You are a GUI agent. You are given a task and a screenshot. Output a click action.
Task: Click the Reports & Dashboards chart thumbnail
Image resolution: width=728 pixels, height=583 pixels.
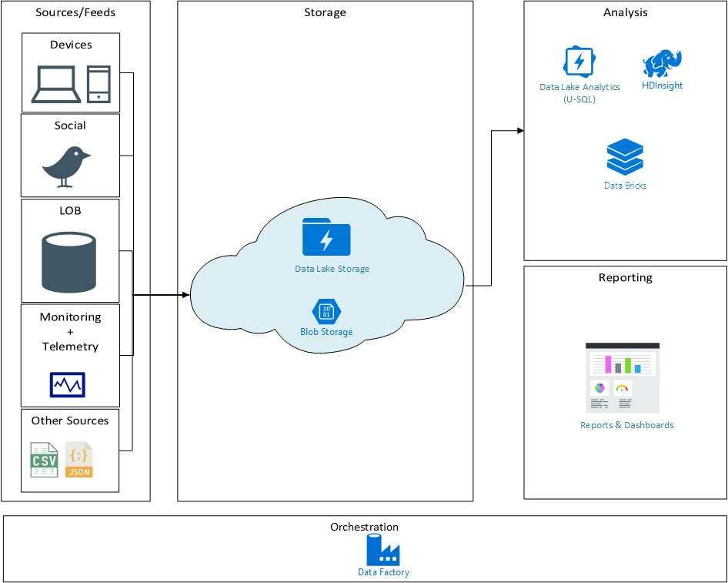point(623,377)
